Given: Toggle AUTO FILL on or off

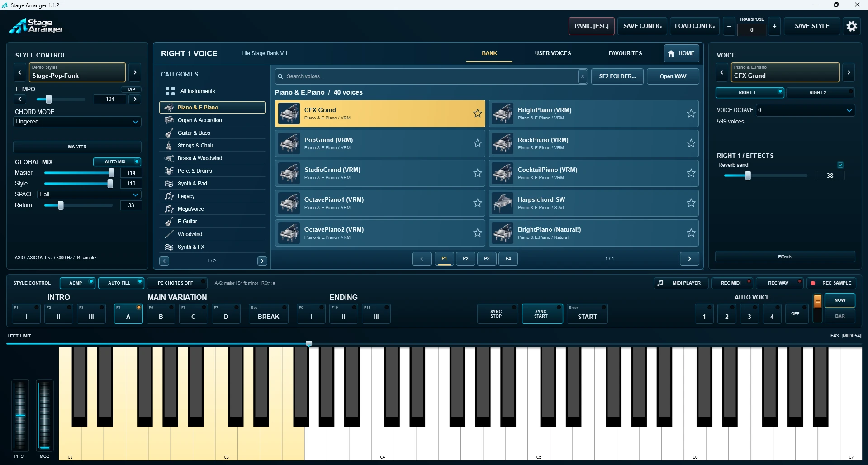Looking at the screenshot, I should (x=121, y=283).
